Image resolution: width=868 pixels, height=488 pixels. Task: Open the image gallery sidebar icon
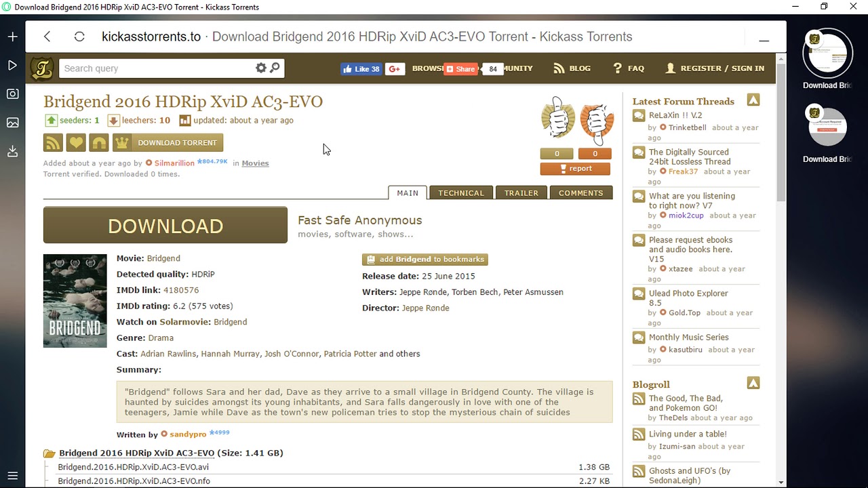[x=12, y=123]
